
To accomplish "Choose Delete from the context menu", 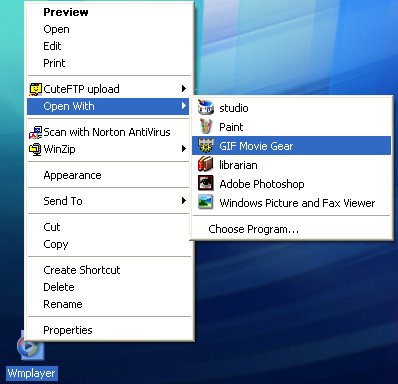I will [109, 287].
